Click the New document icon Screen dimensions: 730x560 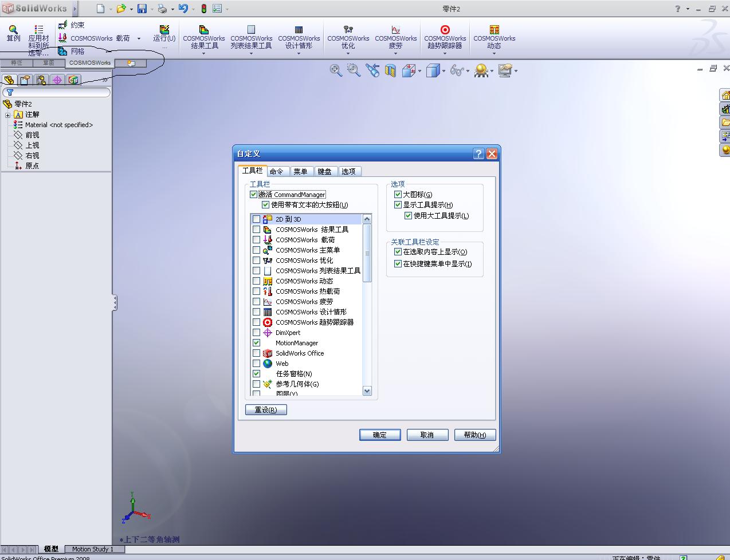click(x=101, y=9)
